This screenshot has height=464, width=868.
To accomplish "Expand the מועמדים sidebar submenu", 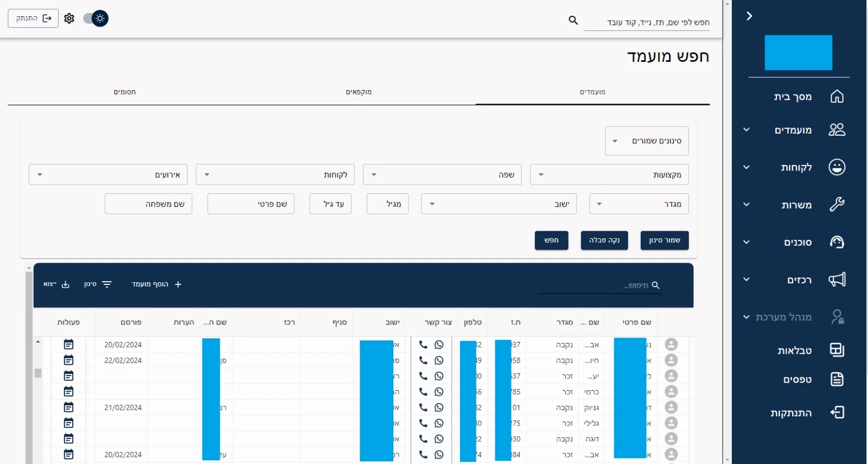I will coord(746,130).
